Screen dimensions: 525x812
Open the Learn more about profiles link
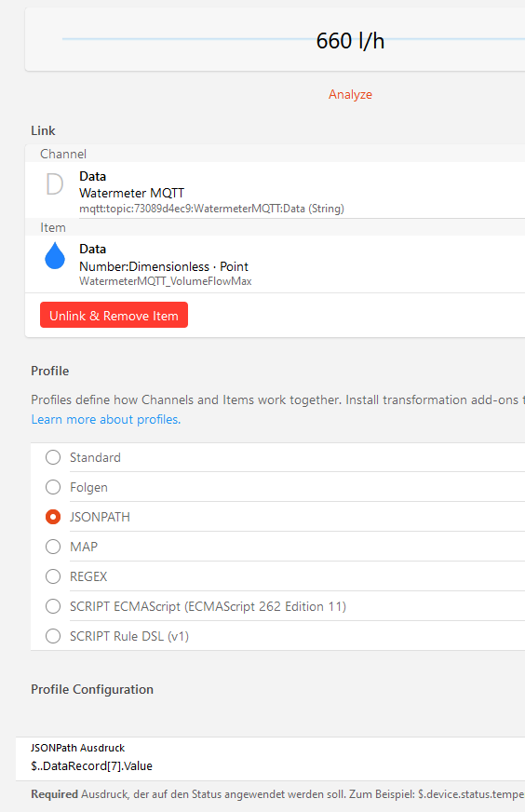point(106,419)
